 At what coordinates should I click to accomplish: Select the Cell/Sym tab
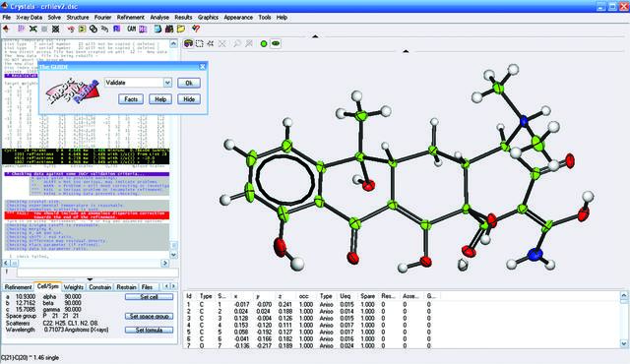click(x=47, y=286)
